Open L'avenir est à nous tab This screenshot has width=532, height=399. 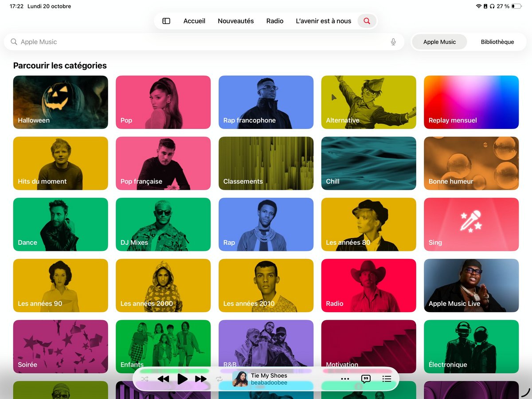pos(323,21)
